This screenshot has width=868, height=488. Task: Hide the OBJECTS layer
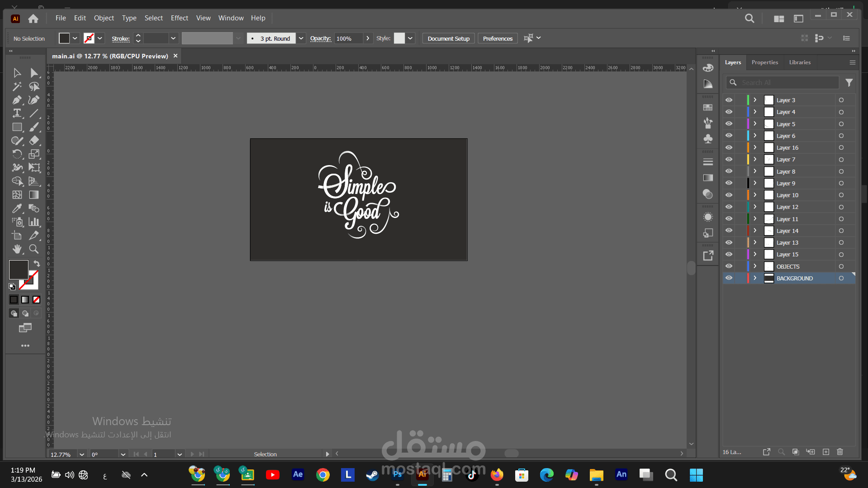point(729,266)
